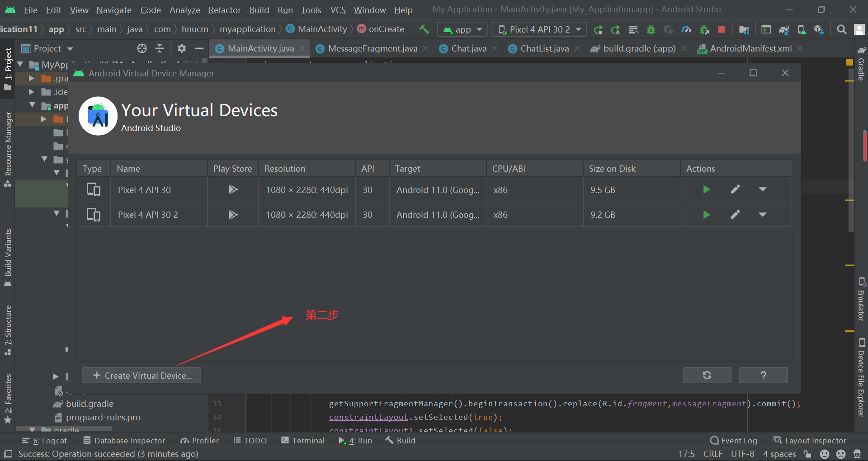Open the Gradle side panel

pos(861,63)
